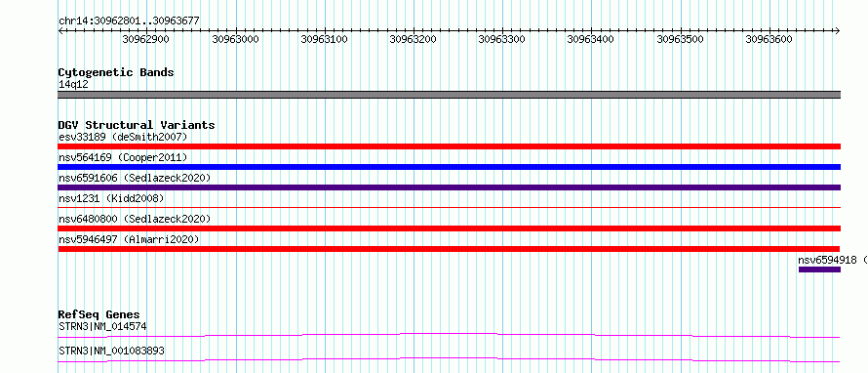Open the RefSeq Genes track title
This screenshot has height=373, width=868.
[x=99, y=314]
